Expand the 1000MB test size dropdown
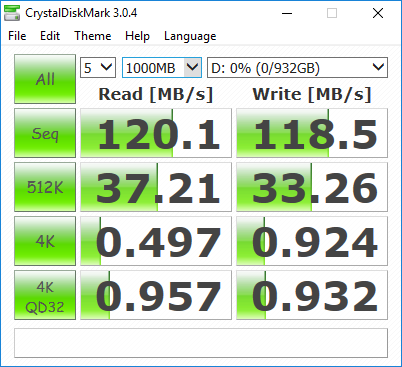 162,68
